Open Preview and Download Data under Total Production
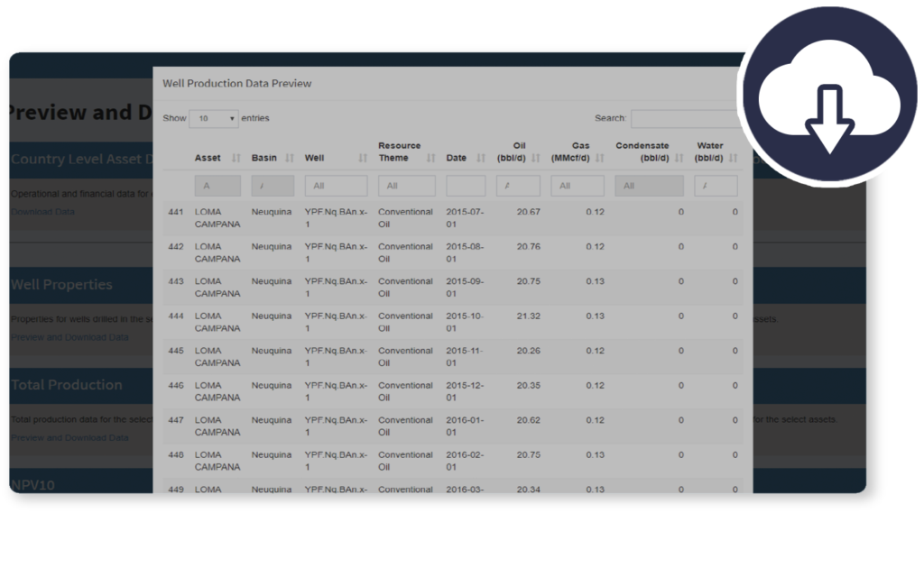Viewport: 924px width, 568px height. coord(69,437)
